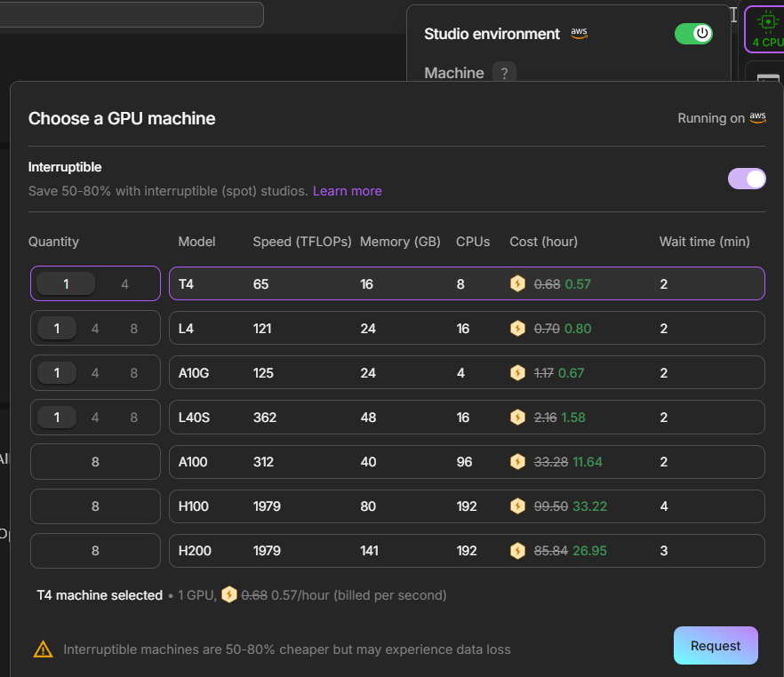This screenshot has width=784, height=677.
Task: Click the warning triangle icon
Action: [x=43, y=649]
